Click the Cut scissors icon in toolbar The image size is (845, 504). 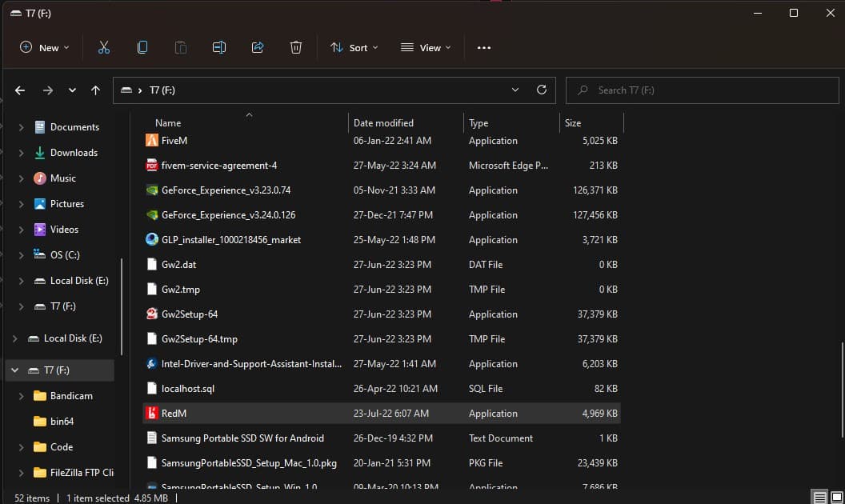(104, 47)
